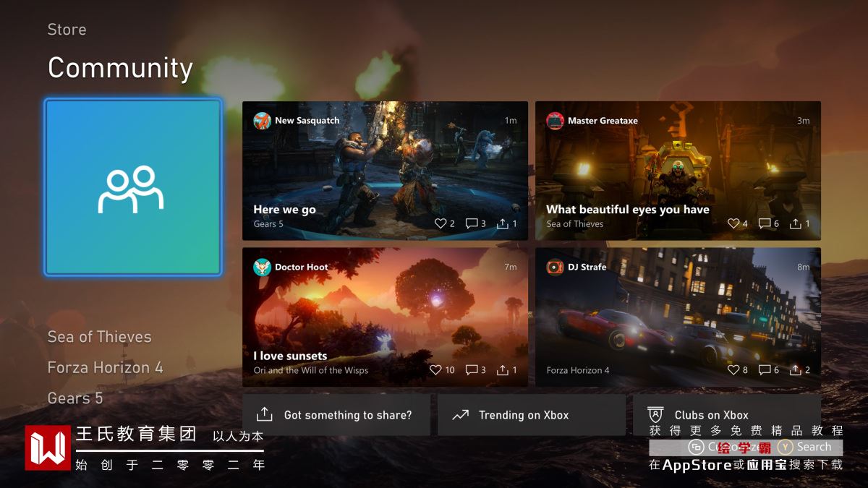Click the 'Gears 5' game label on post
This screenshot has height=488, width=868.
tap(268, 224)
